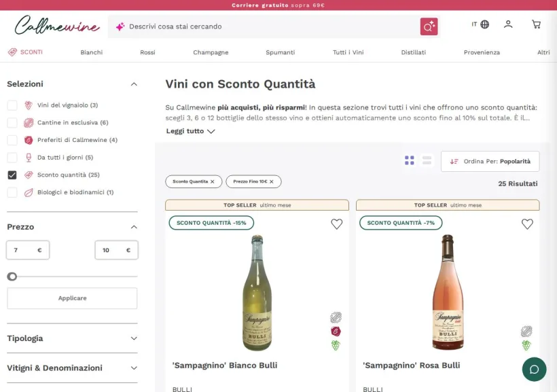Remove the Prezzo Fino 10€ filter chip
Screen dimensions: 557x392
click(x=272, y=181)
